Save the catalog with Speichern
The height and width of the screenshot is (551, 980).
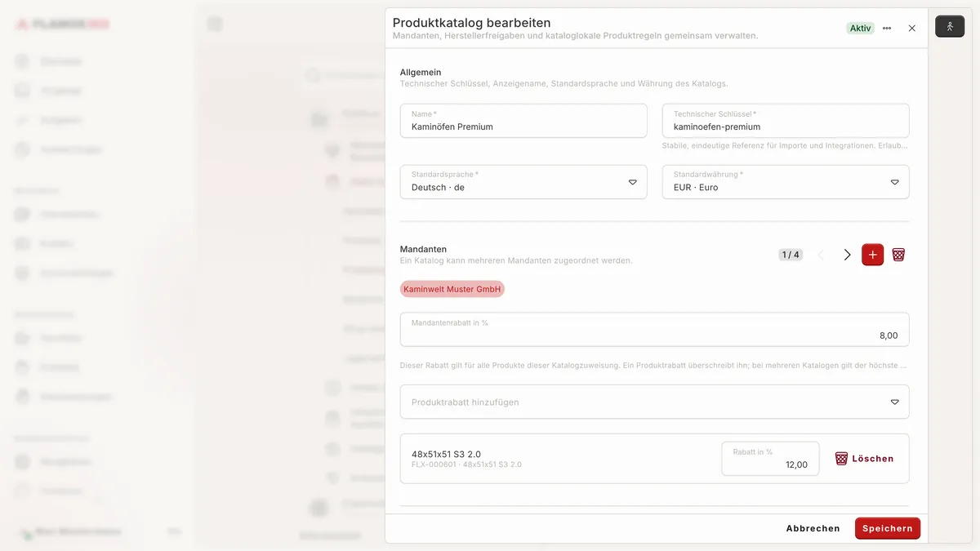point(888,528)
